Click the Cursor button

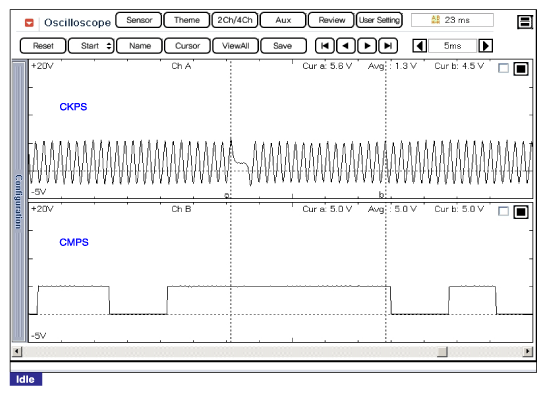pos(187,46)
